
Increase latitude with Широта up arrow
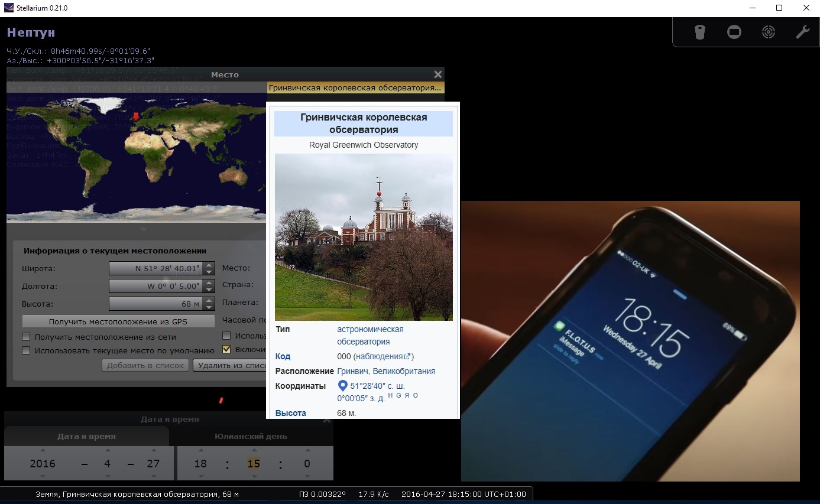209,265
